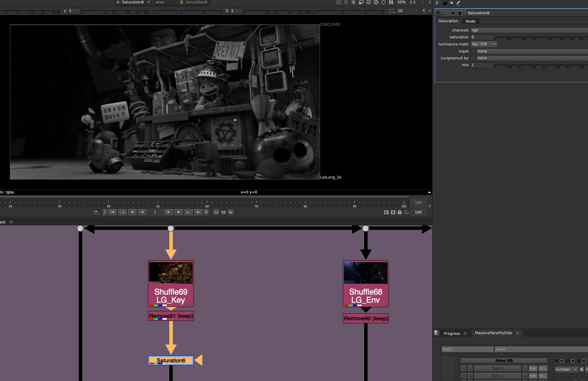
Task: Switch to the Node tab
Action: 470,21
